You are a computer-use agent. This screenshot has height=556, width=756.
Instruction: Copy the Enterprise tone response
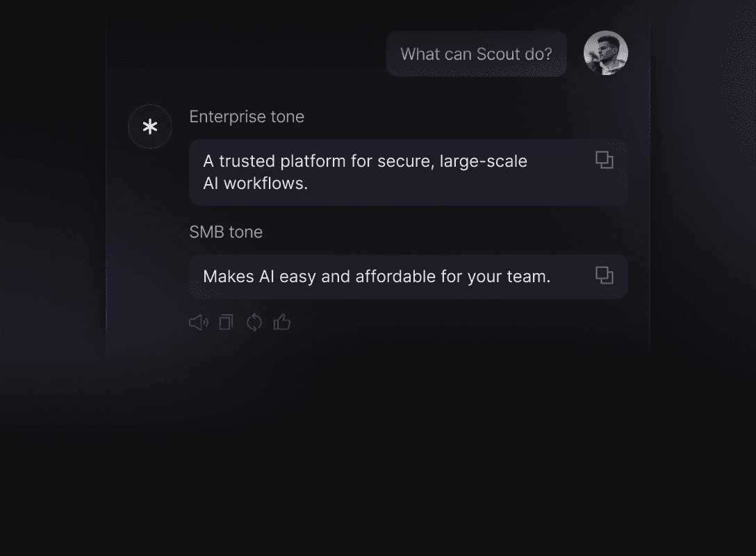[x=604, y=160]
